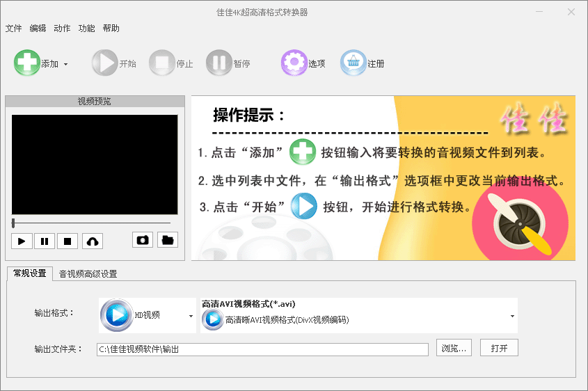Viewport: 588px width, 391px height.
Task: Click the 打开 button
Action: point(499,348)
